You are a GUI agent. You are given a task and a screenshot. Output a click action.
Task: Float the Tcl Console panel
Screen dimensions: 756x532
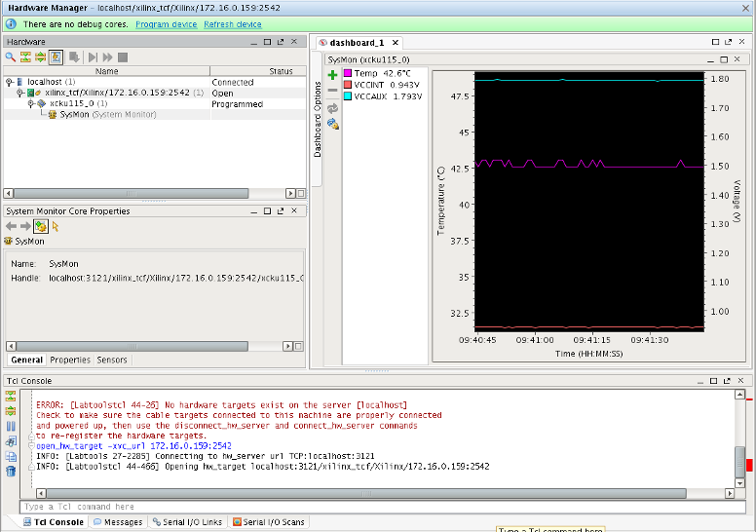727,381
